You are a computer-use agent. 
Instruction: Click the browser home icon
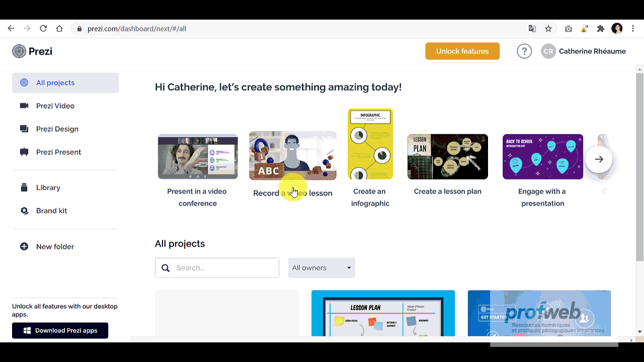click(59, 29)
